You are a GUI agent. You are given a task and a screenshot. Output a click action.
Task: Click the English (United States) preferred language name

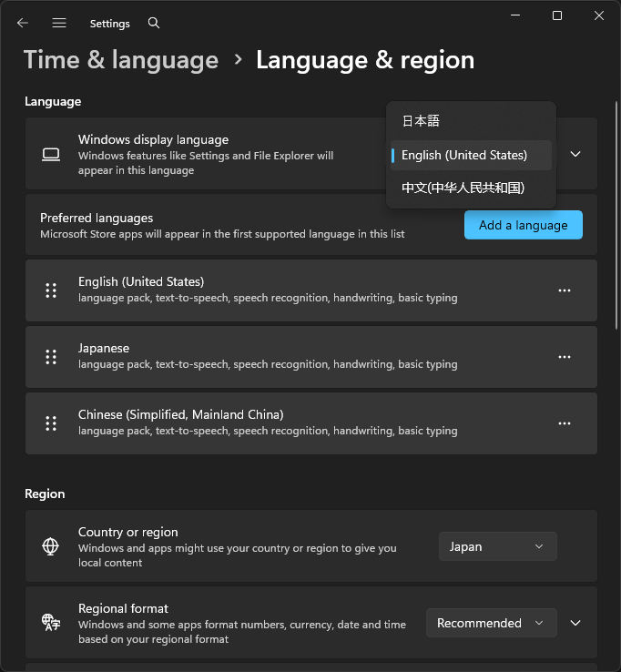point(141,281)
